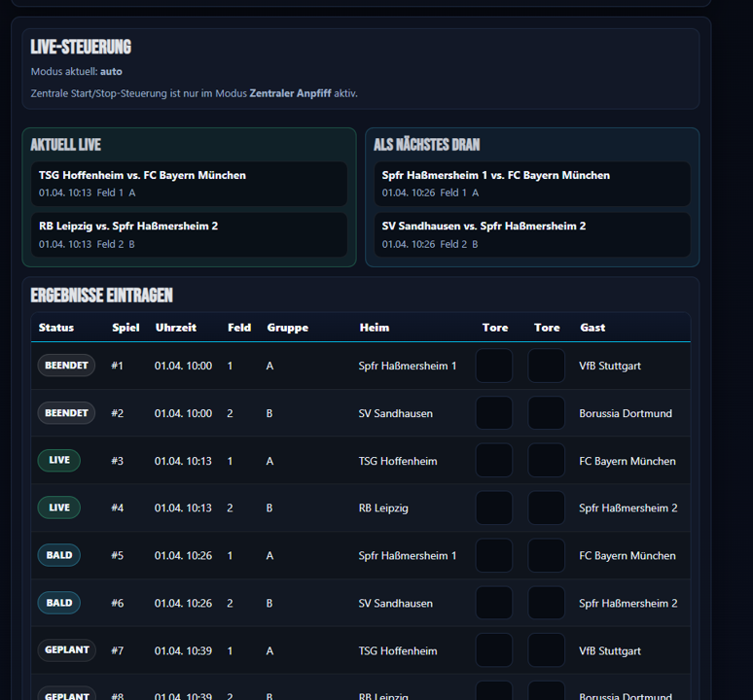The width and height of the screenshot is (753, 700).
Task: Select the home goals box for match #5
Action: (493, 556)
